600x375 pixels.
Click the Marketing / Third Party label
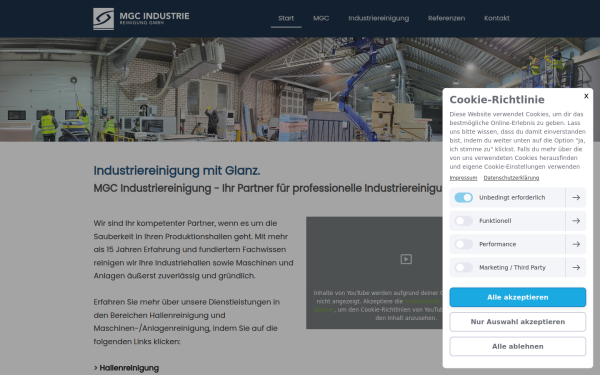pos(512,267)
